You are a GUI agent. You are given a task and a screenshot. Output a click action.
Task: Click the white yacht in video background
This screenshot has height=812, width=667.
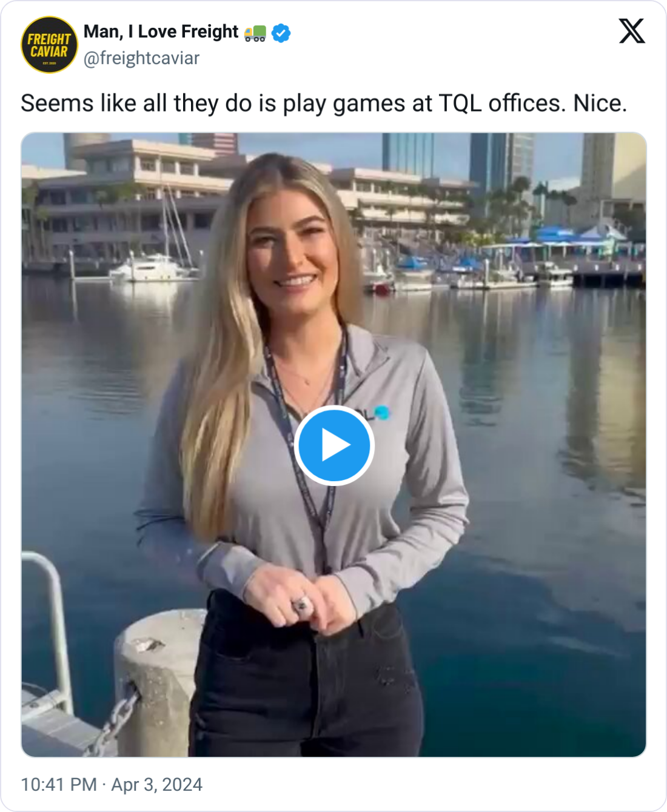153,267
